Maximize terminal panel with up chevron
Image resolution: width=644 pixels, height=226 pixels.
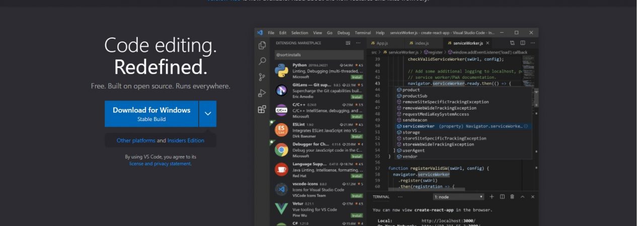point(522,197)
